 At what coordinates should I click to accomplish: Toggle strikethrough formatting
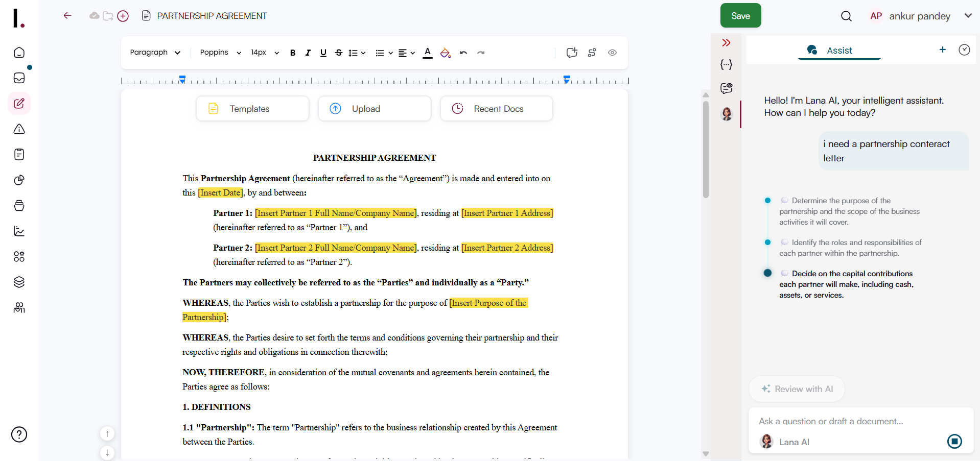[x=339, y=53]
